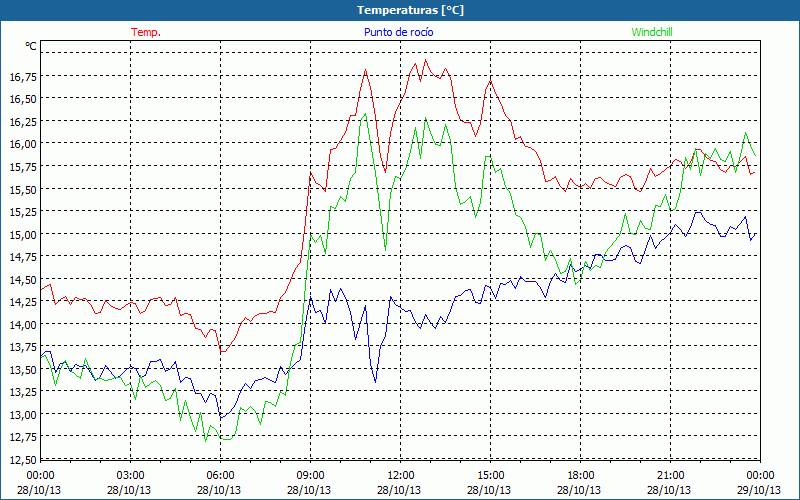
Task: Click the 16,00 y-axis value
Action: [23, 144]
